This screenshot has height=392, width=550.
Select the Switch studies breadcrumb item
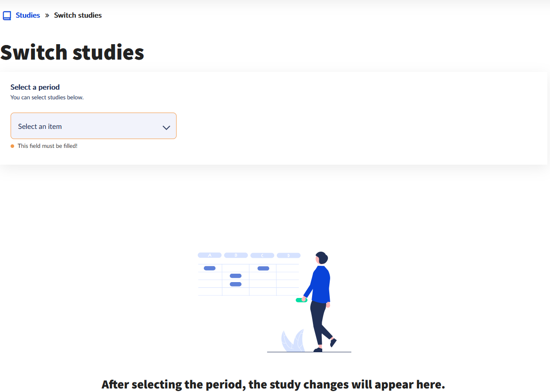78,15
